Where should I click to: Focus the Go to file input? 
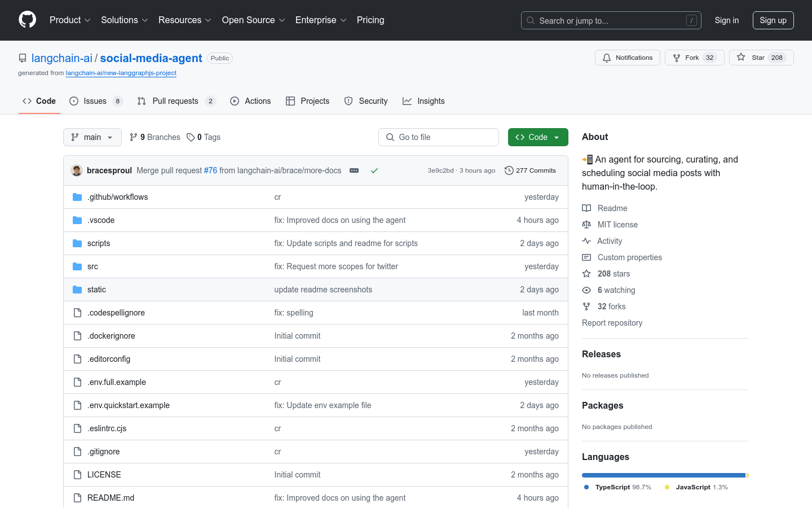pyautogui.click(x=439, y=137)
